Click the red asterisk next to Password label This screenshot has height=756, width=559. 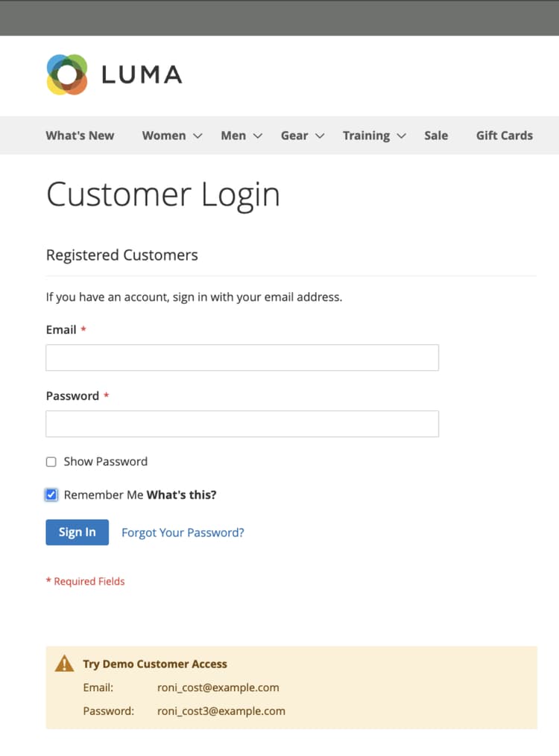click(x=105, y=395)
